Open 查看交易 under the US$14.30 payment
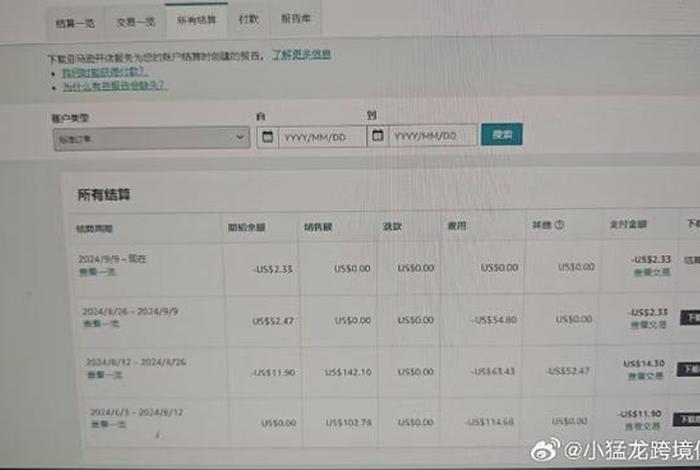Viewport: 700px width, 470px height. pos(646,377)
